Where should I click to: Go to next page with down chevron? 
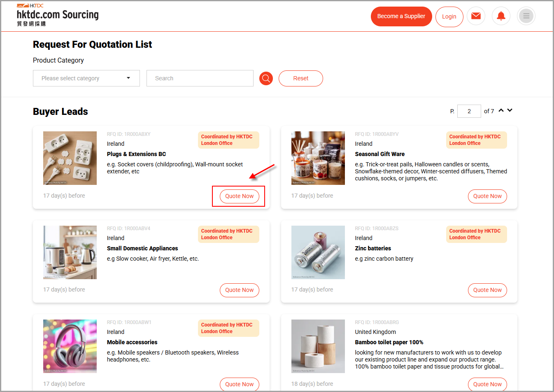[510, 110]
